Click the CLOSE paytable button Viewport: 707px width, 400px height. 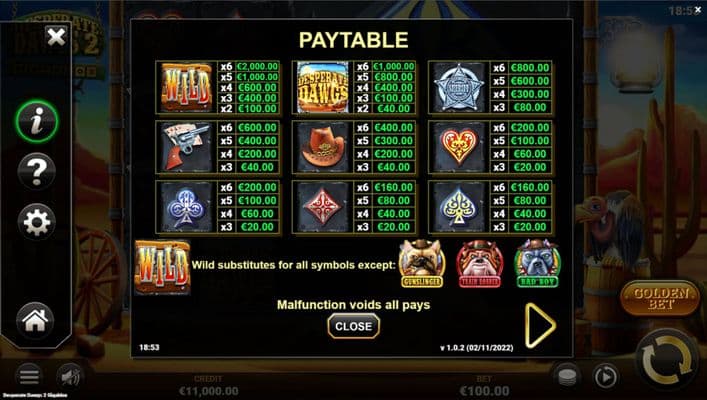click(354, 326)
